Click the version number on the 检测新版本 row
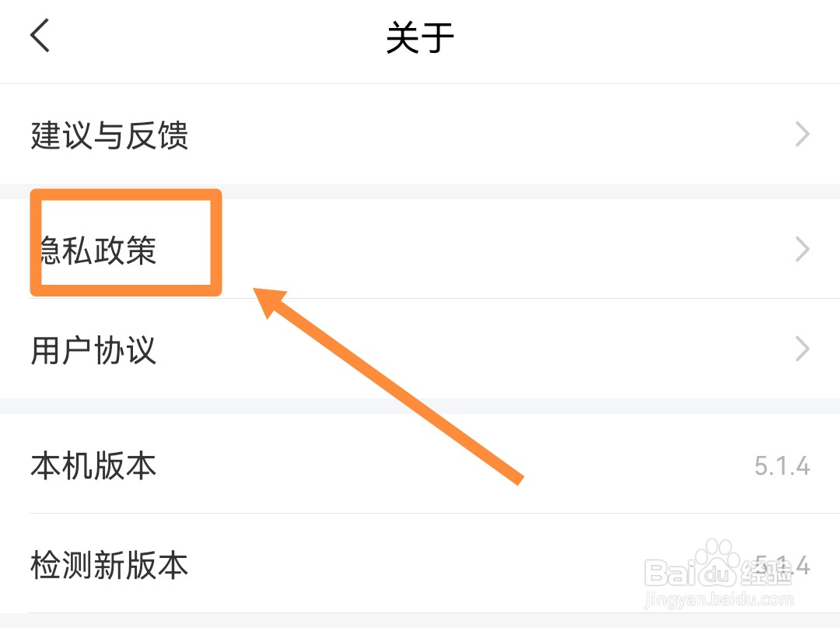 coord(782,565)
